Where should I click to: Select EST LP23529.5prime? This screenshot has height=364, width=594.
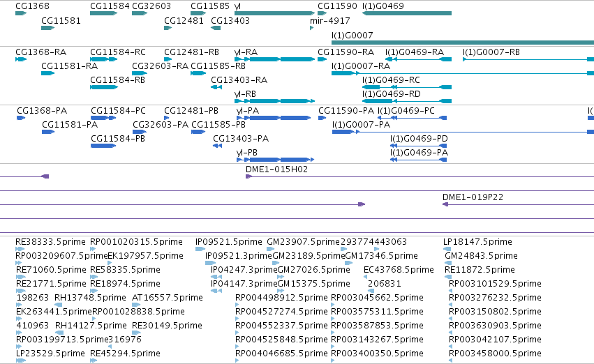21,361
